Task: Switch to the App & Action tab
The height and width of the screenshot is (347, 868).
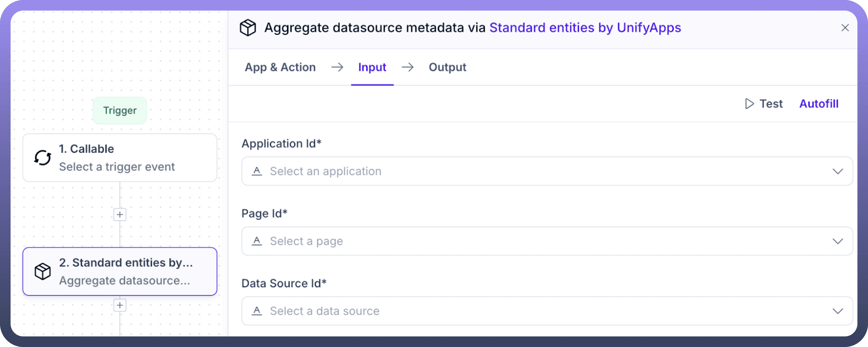Action: pyautogui.click(x=280, y=67)
